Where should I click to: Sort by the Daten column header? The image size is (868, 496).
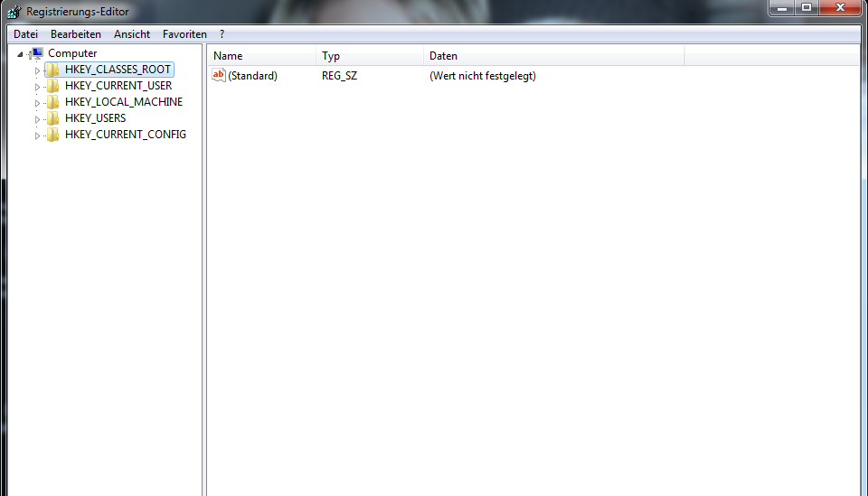(x=553, y=56)
